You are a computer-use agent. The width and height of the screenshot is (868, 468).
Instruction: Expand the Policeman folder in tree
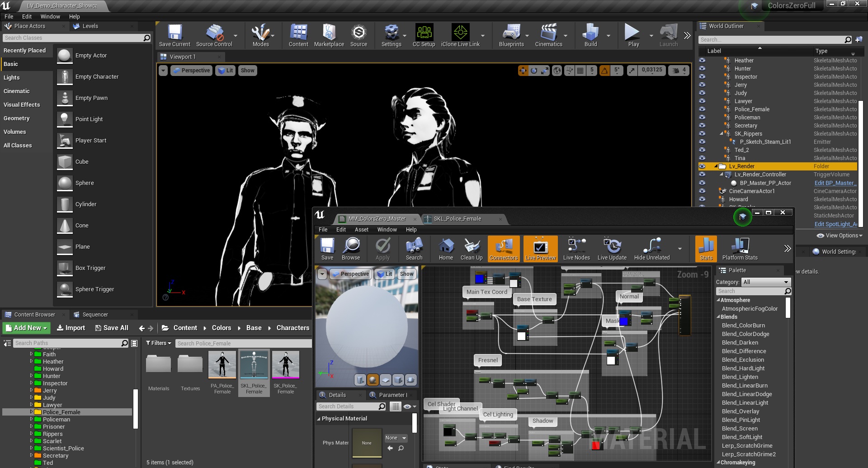click(x=31, y=420)
